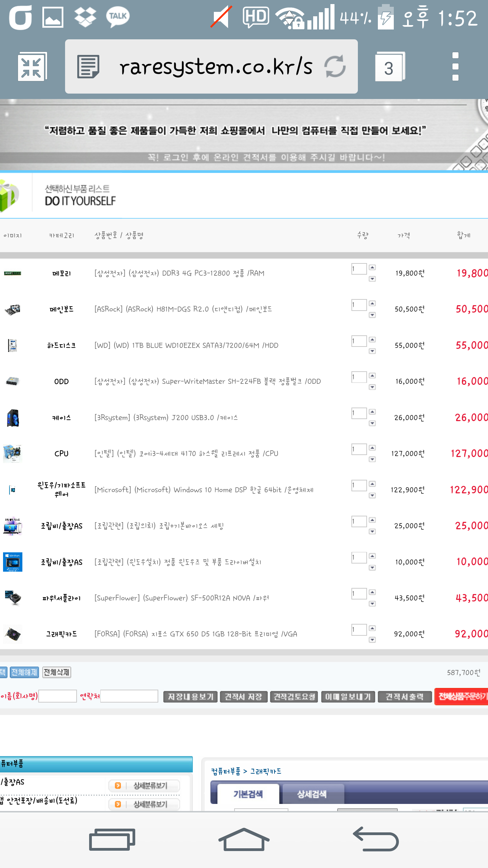This screenshot has width=488, height=868.
Task: Increase quantity for Samsung DDR3 memory
Action: pyautogui.click(x=372, y=268)
